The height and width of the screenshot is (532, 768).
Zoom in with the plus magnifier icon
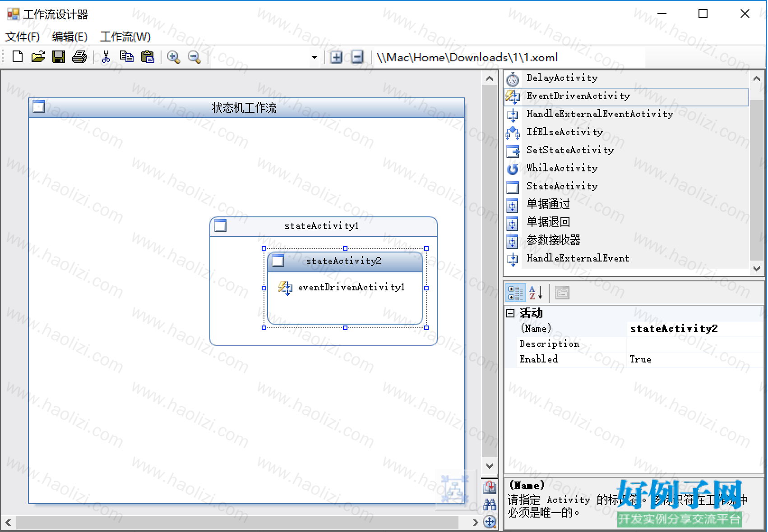pyautogui.click(x=173, y=57)
